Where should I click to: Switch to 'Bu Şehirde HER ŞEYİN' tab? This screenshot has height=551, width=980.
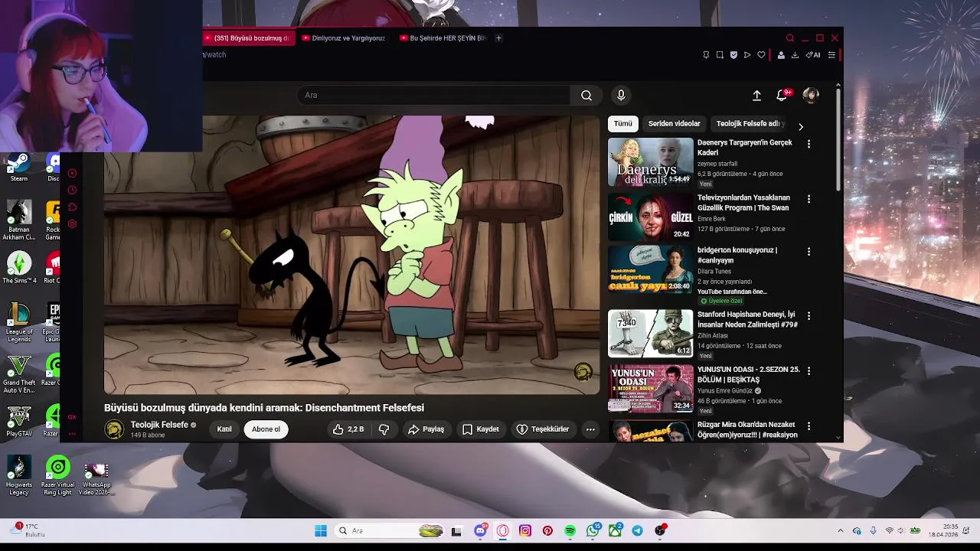(x=443, y=38)
